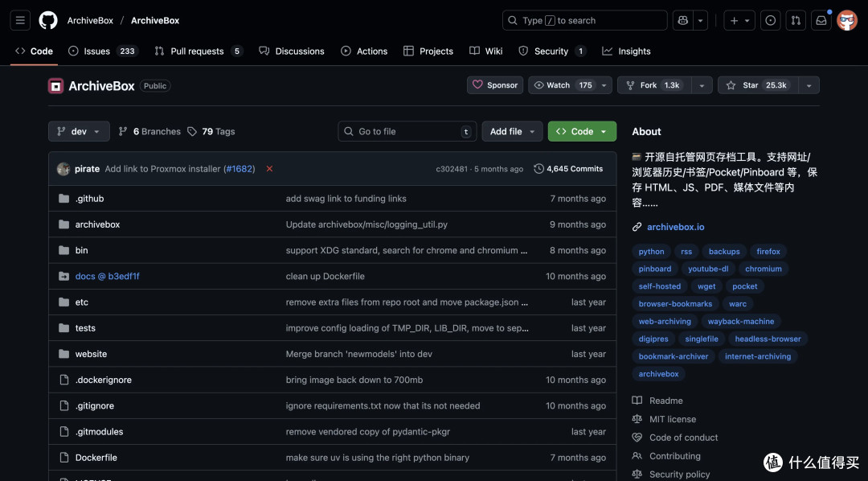
Task: Click the Sponsor button
Action: (495, 85)
